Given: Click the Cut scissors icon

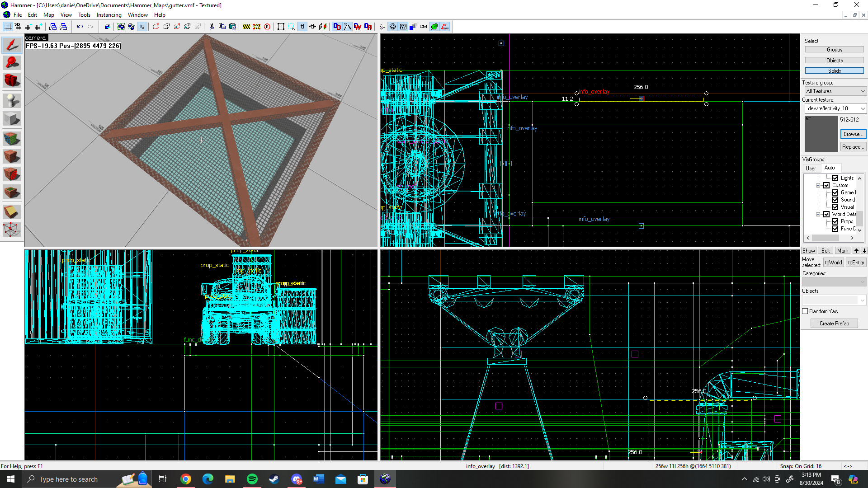Looking at the screenshot, I should pos(212,27).
